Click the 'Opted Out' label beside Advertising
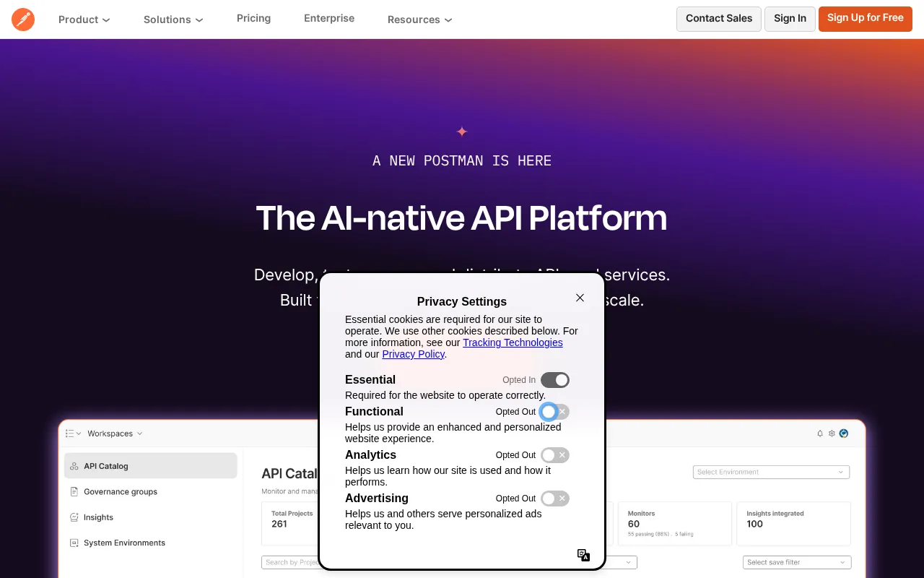The image size is (924, 578). tap(515, 499)
